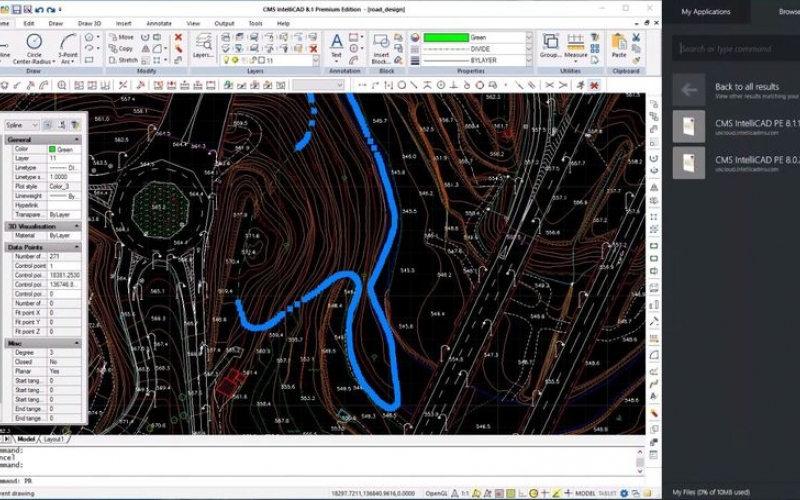
Task: Open the Layers manager icon
Action: tap(203, 44)
